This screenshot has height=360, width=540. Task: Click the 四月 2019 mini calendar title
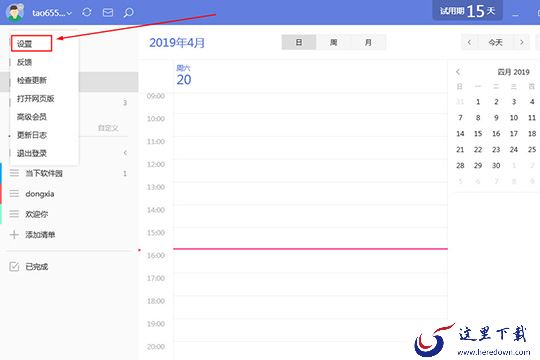(513, 72)
